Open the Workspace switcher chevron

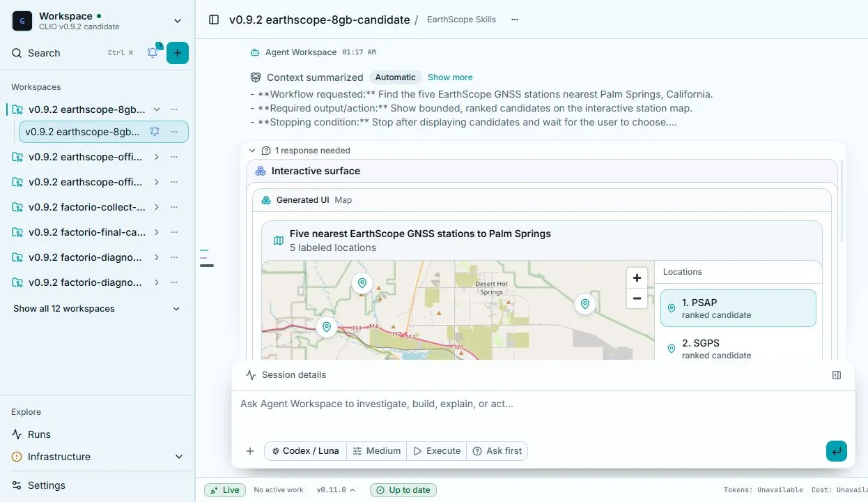tap(178, 21)
